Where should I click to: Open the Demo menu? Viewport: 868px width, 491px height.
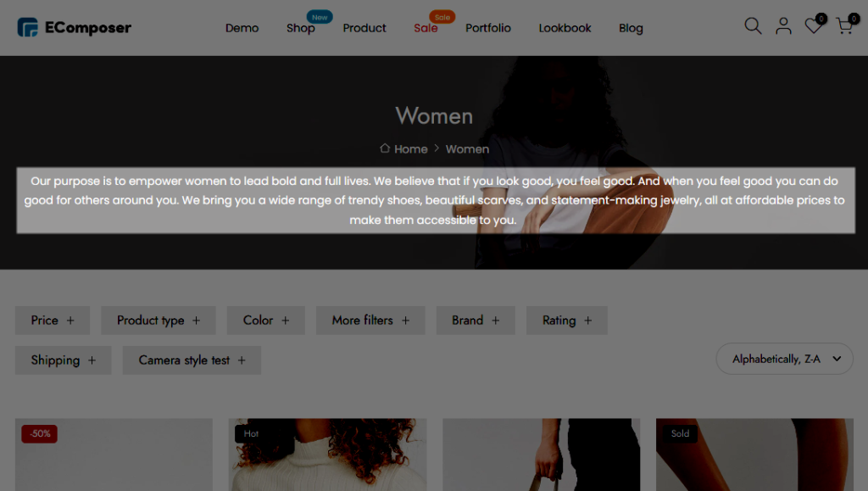click(x=242, y=28)
